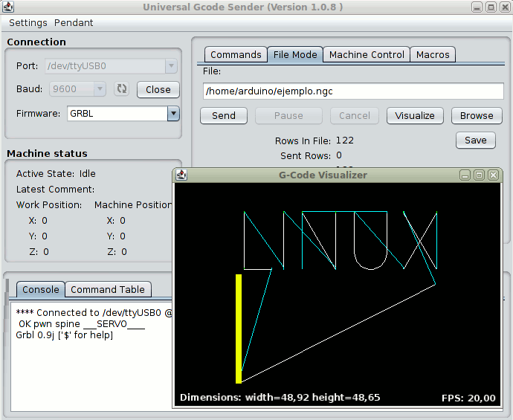Click the 'Work Position:' label
The width and height of the screenshot is (513, 420).
pyautogui.click(x=49, y=205)
